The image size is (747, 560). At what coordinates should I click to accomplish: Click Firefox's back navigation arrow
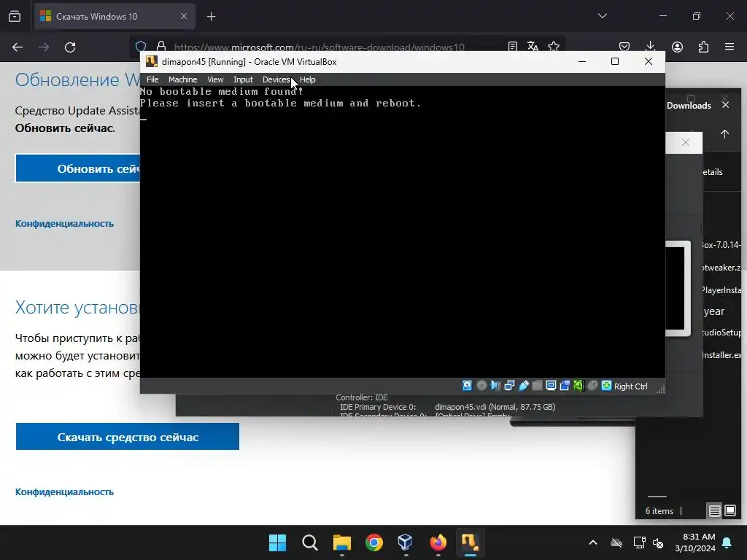[18, 47]
